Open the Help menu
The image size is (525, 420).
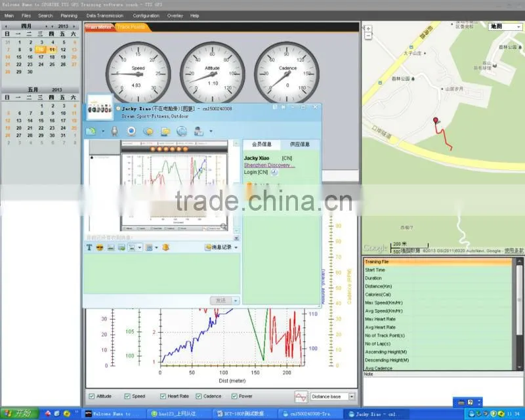click(x=194, y=16)
